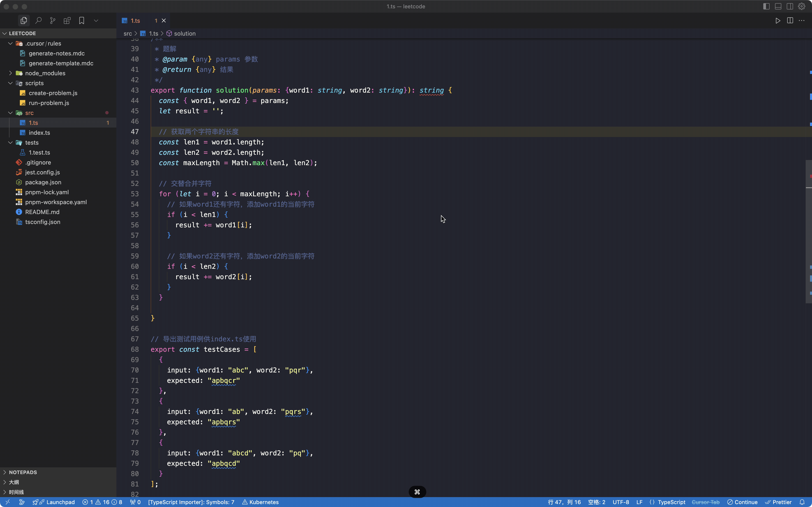Open the Search view icon

pyautogui.click(x=38, y=21)
